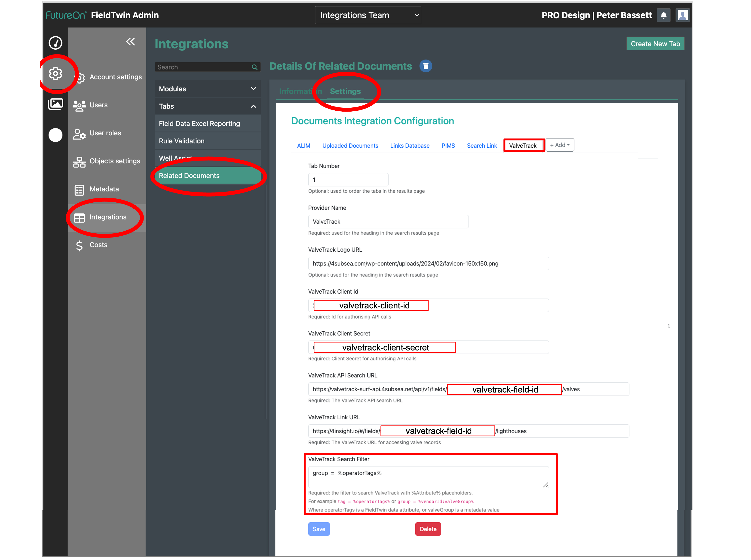The image size is (751, 560).
Task: Open User roles in sidebar
Action: click(105, 133)
